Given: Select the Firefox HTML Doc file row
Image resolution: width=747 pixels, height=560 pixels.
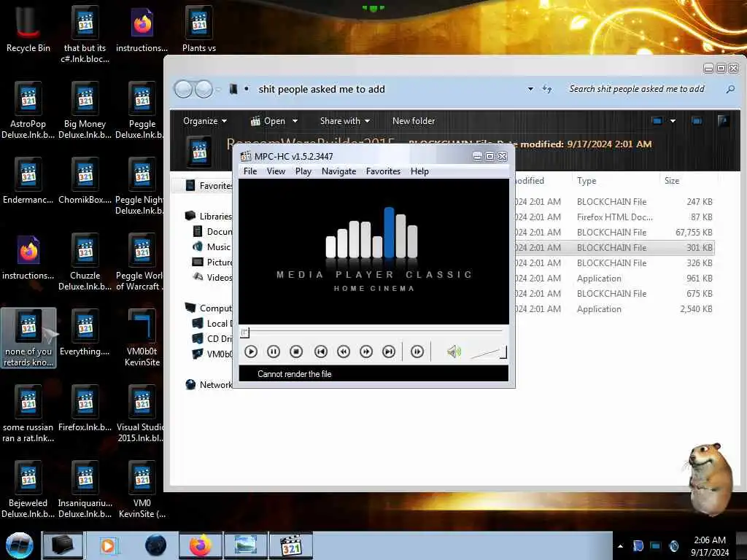Looking at the screenshot, I should [614, 217].
